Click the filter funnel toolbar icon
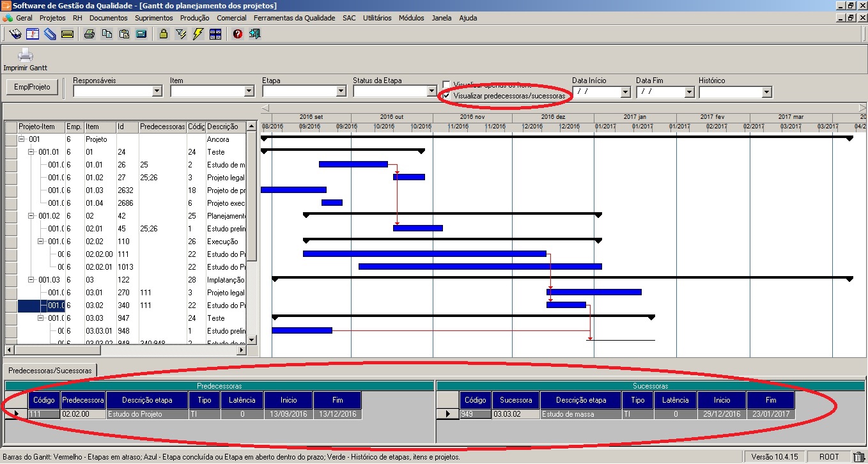868x464 pixels. coord(181,34)
